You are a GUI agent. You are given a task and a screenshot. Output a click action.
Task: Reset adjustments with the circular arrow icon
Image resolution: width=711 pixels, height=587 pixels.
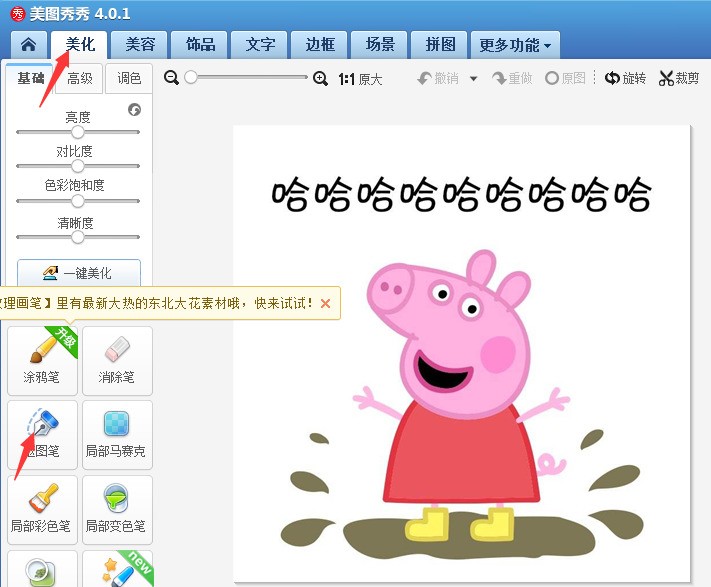134,110
